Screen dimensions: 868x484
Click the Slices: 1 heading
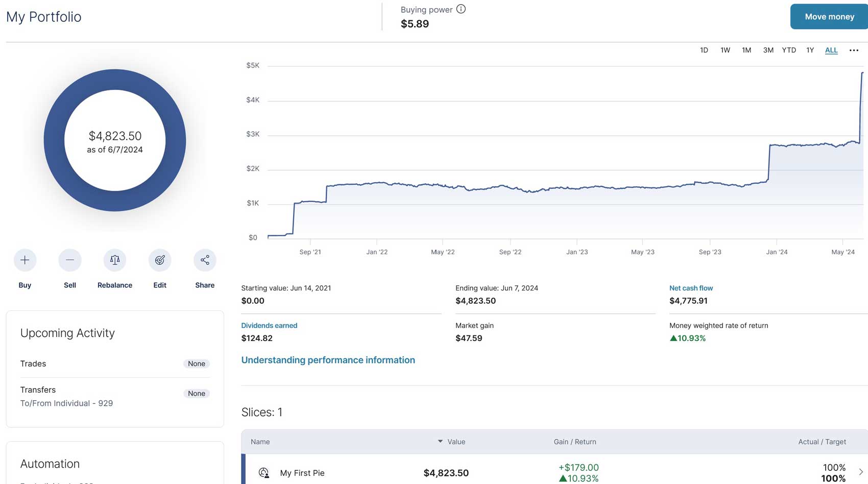(x=262, y=412)
